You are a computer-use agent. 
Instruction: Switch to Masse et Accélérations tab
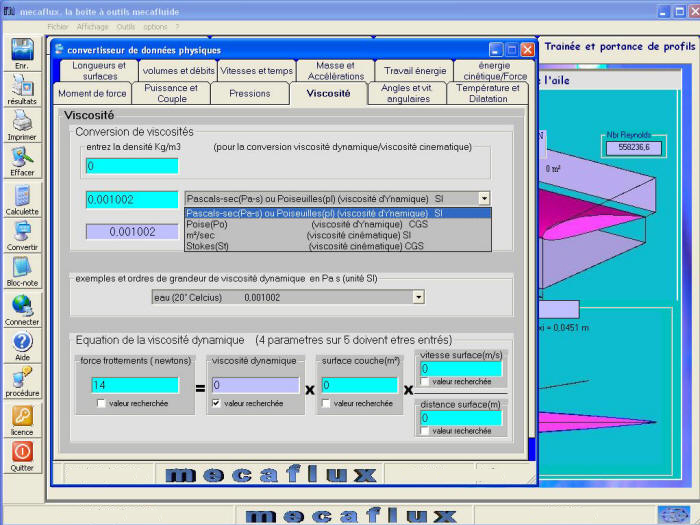pos(336,71)
